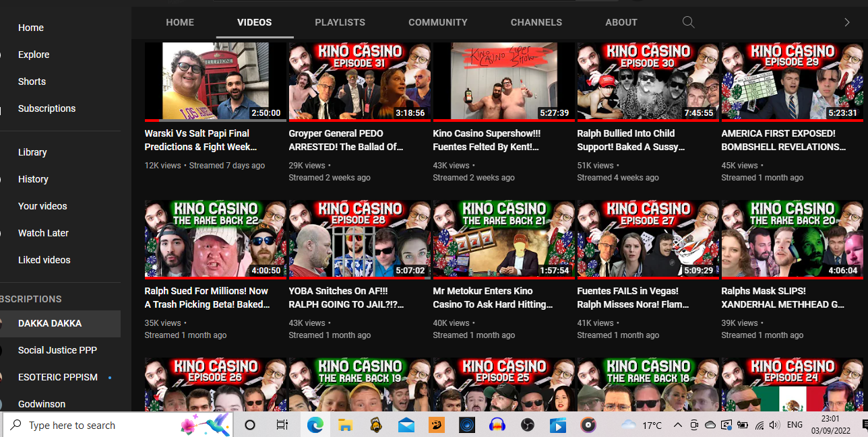
Task: View the ABOUT tab
Action: (621, 22)
